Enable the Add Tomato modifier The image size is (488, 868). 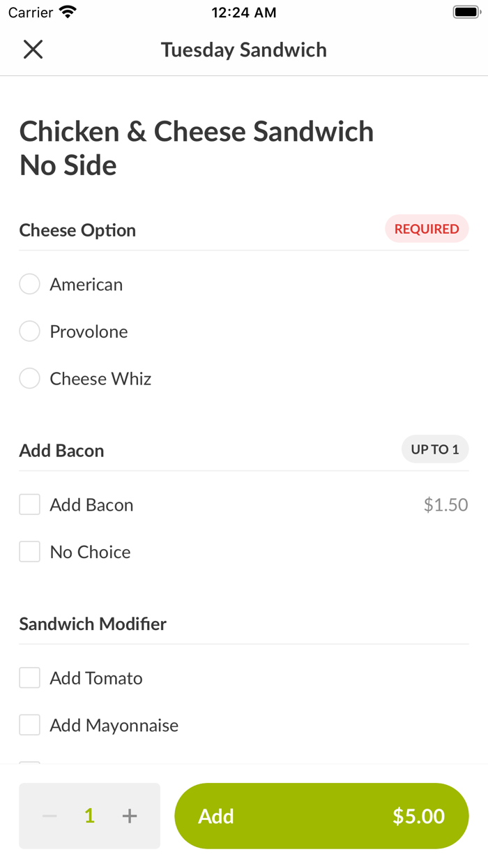click(29, 678)
